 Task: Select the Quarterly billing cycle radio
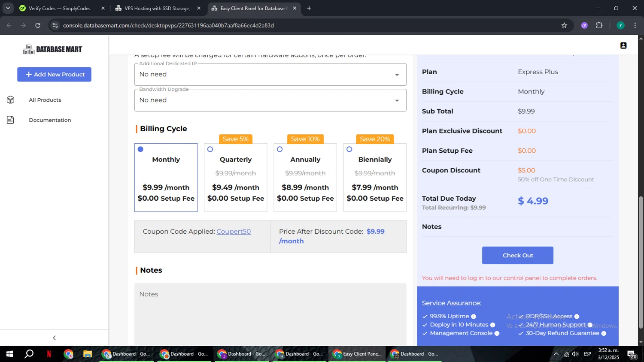(x=210, y=149)
